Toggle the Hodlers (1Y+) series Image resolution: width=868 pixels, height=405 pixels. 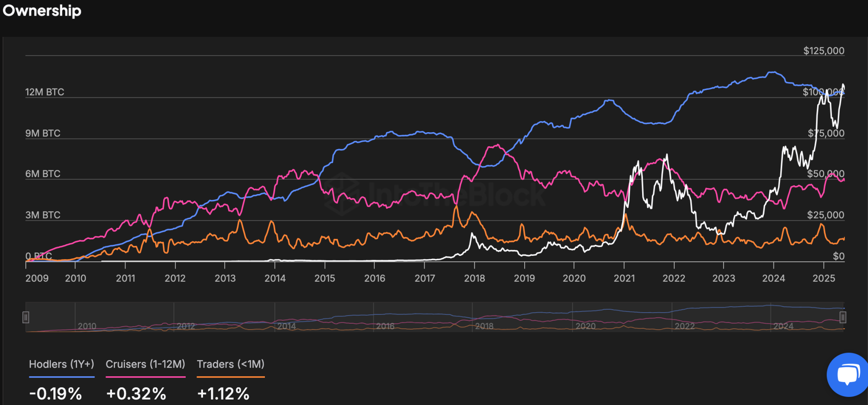(x=61, y=364)
